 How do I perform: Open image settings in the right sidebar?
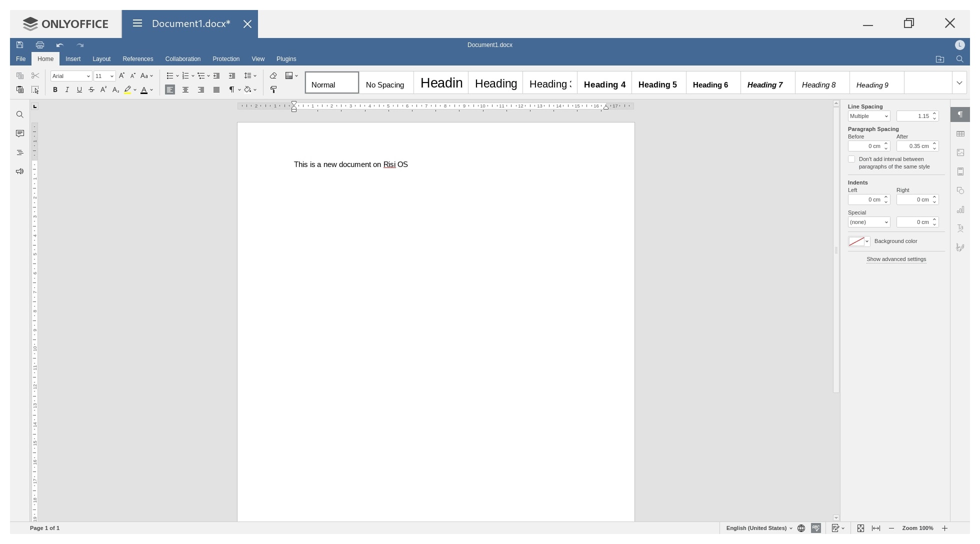pyautogui.click(x=960, y=152)
